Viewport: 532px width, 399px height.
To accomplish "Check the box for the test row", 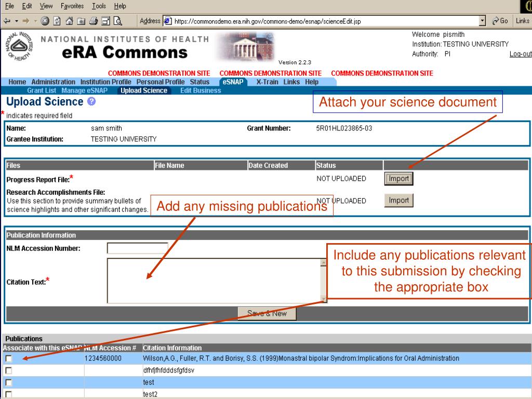I will 8,383.
